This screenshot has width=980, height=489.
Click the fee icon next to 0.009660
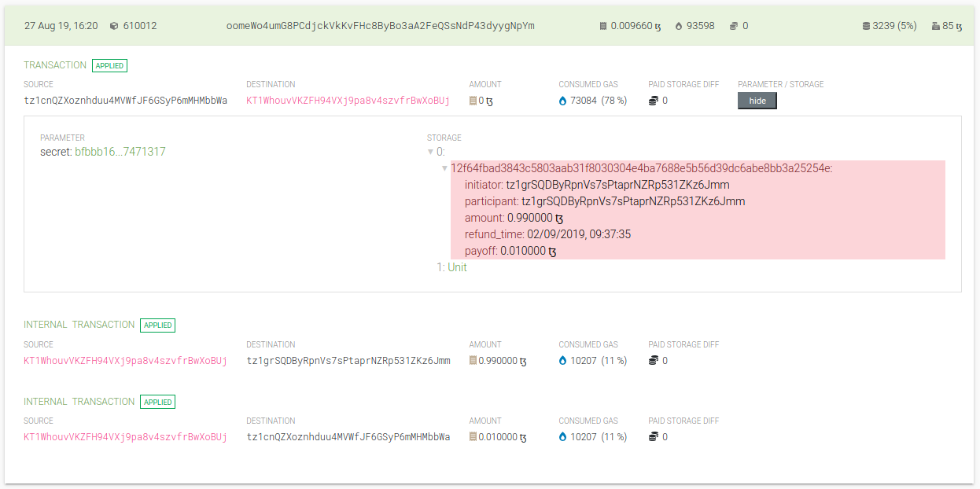(603, 26)
